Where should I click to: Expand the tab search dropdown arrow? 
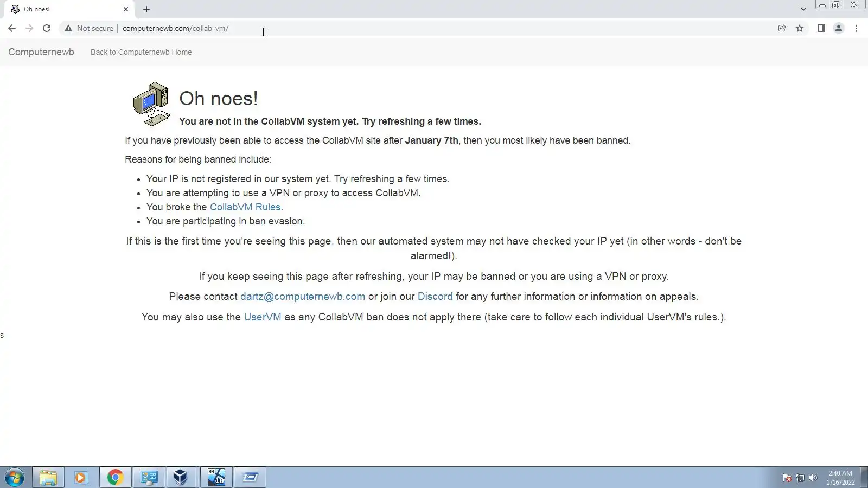click(803, 9)
